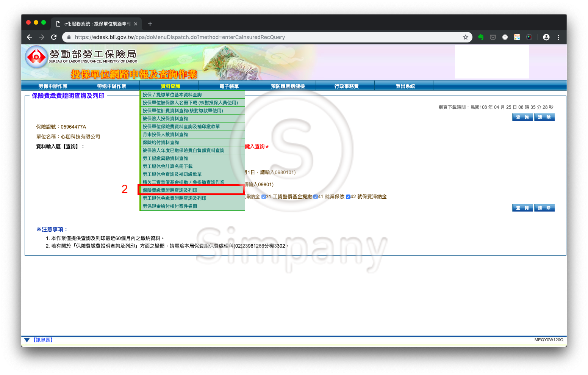Open the Chrome profile avatar icon

546,37
